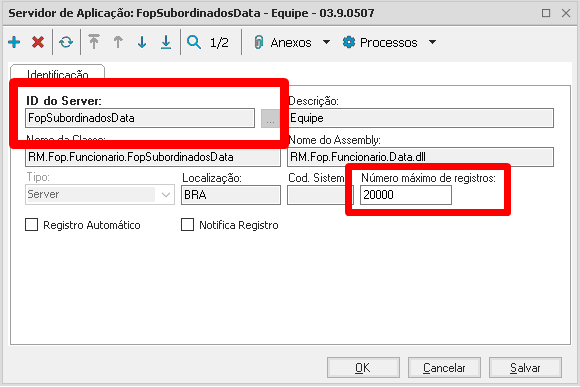Refresh the record with circular arrows icon
The width and height of the screenshot is (580, 387).
[66, 42]
